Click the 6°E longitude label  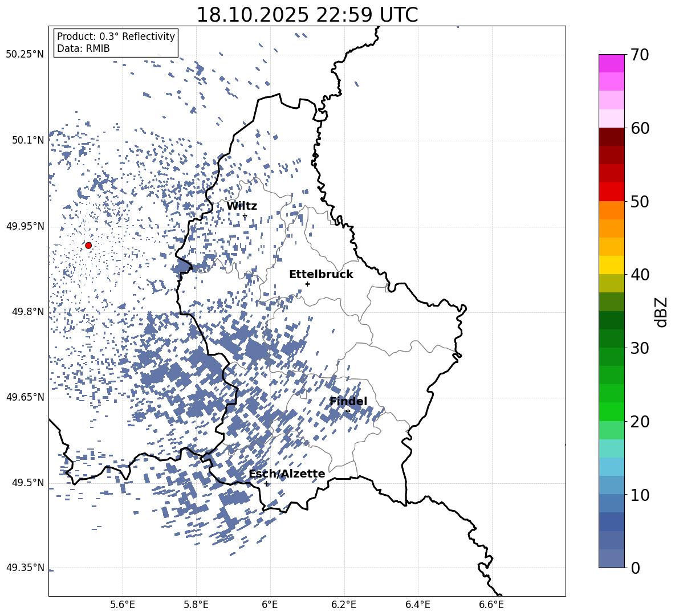270,605
